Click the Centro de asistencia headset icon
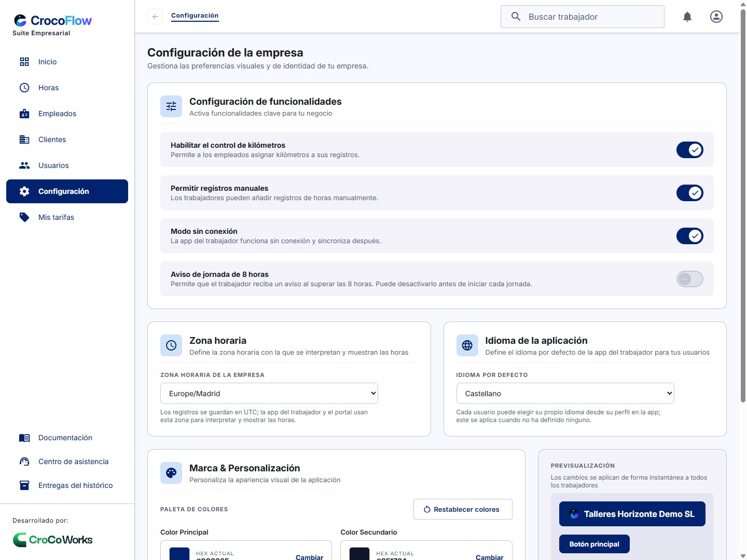 24,461
